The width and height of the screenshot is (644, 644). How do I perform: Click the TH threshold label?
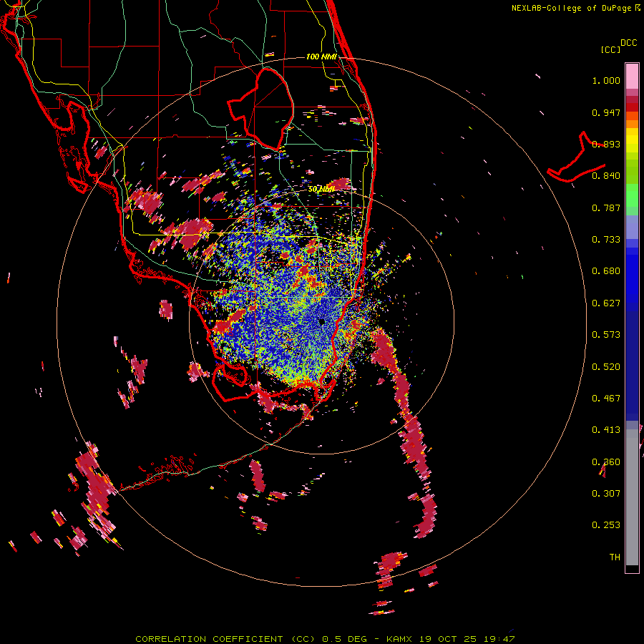(x=615, y=557)
